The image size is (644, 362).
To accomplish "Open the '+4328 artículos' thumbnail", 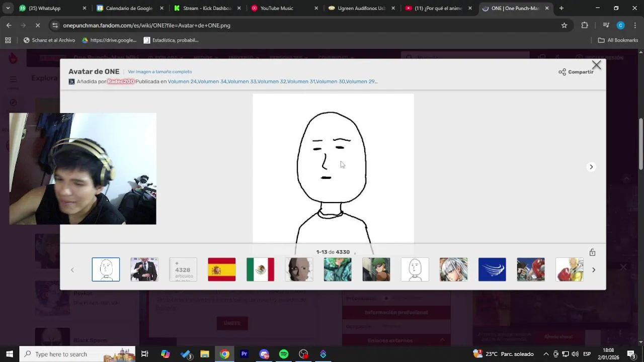I will pos(183,269).
